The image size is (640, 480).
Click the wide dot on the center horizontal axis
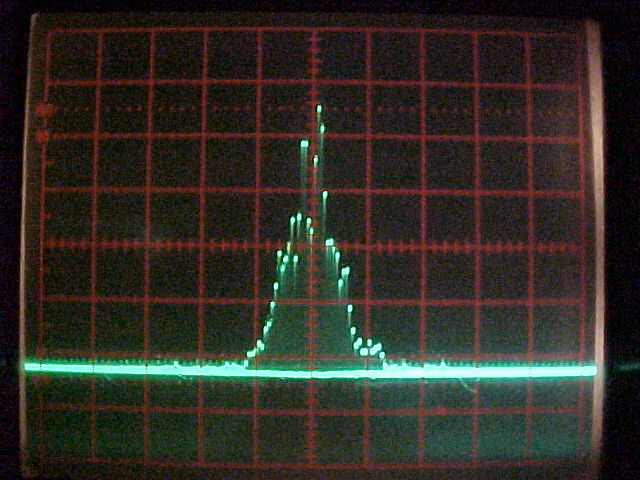coord(329,242)
